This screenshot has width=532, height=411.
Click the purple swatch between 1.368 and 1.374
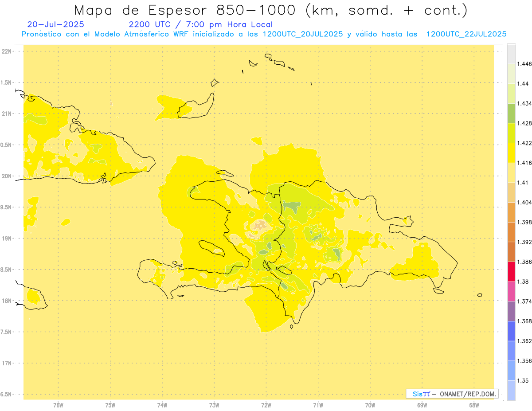click(511, 311)
